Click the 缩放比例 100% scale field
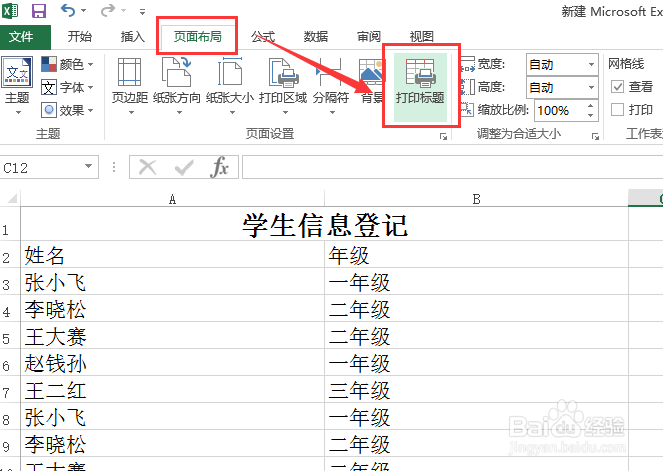Screen dimensions: 663x471 coord(559,110)
